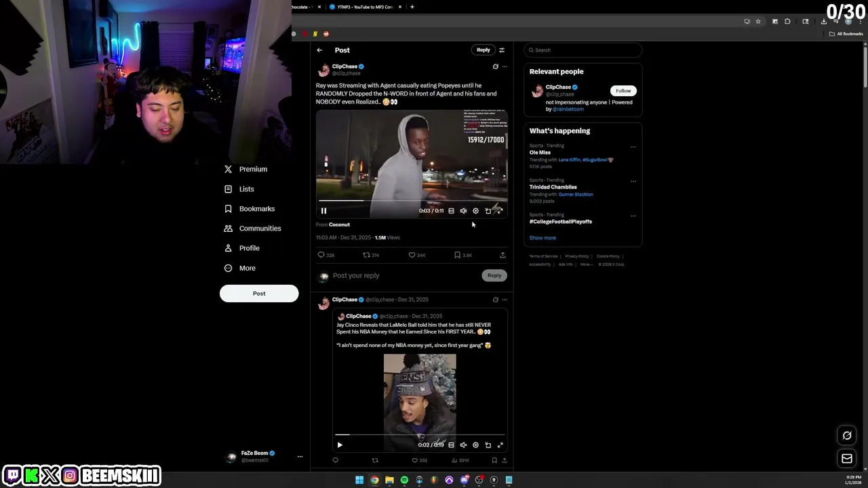Bookmark the main post with 3.8K bookmarks
This screenshot has height=488, width=868.
[x=462, y=256]
